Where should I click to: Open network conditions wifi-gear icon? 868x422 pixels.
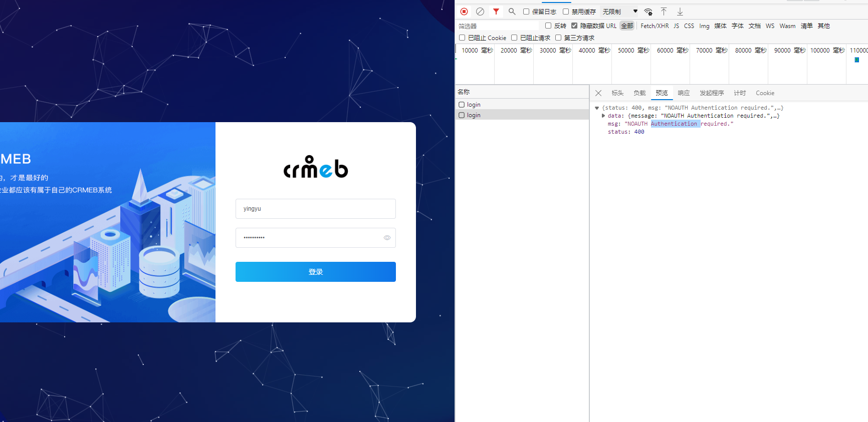point(648,12)
